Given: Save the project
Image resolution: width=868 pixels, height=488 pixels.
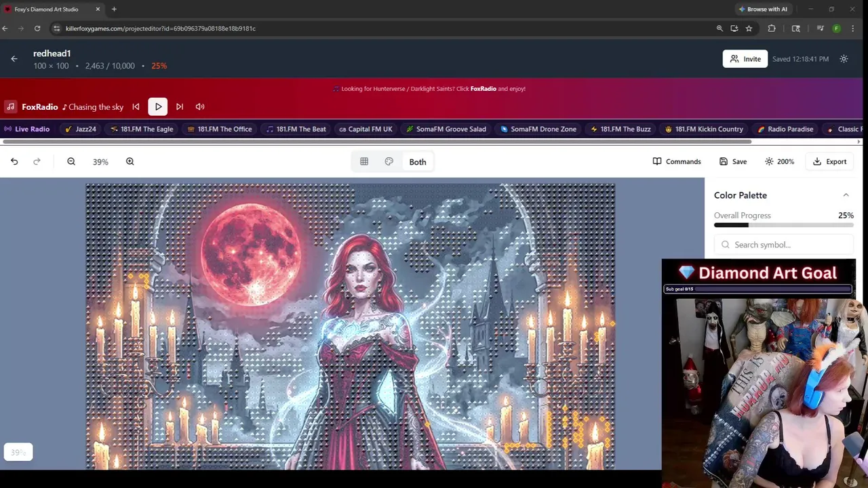Looking at the screenshot, I should pyautogui.click(x=733, y=161).
